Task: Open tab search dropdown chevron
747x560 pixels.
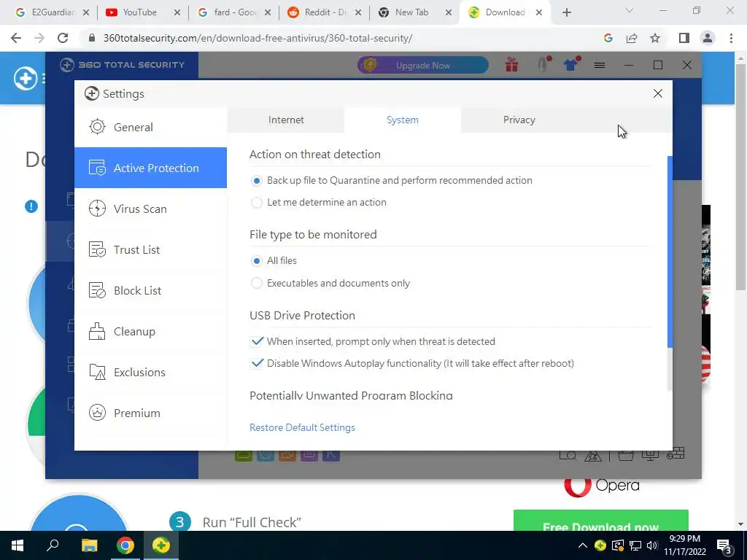Action: (x=630, y=10)
